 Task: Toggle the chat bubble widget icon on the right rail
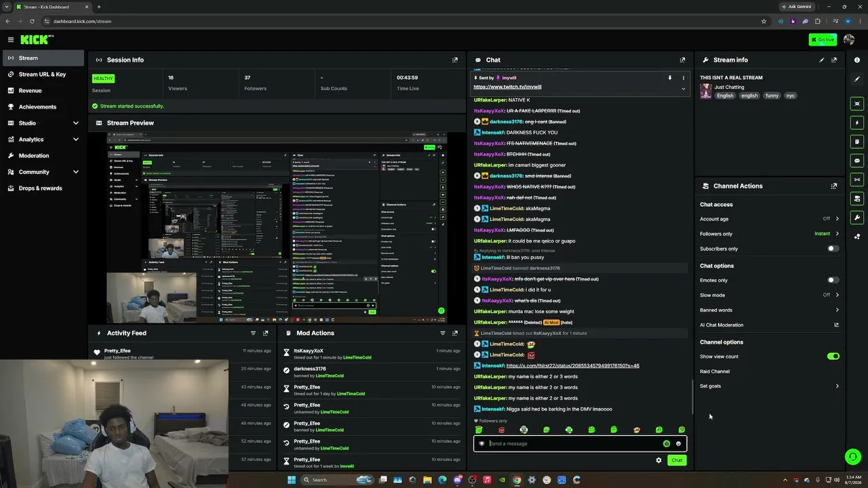[x=857, y=161]
